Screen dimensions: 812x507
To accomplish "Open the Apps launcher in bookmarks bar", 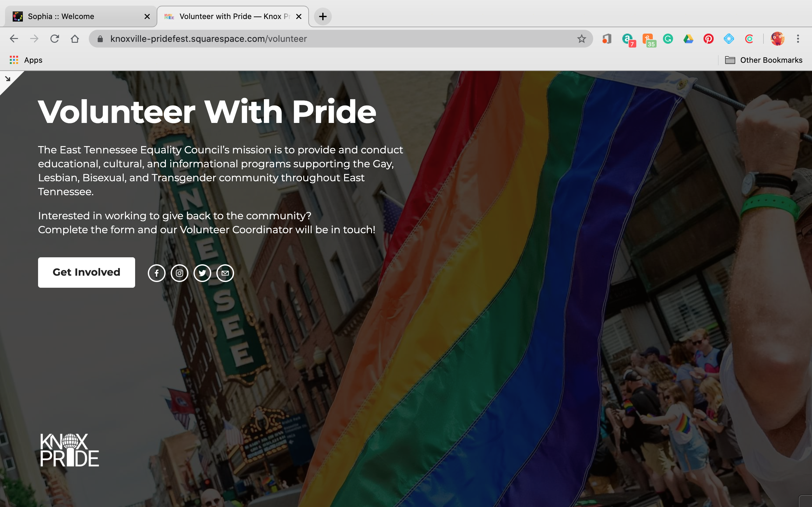I will pyautogui.click(x=25, y=60).
